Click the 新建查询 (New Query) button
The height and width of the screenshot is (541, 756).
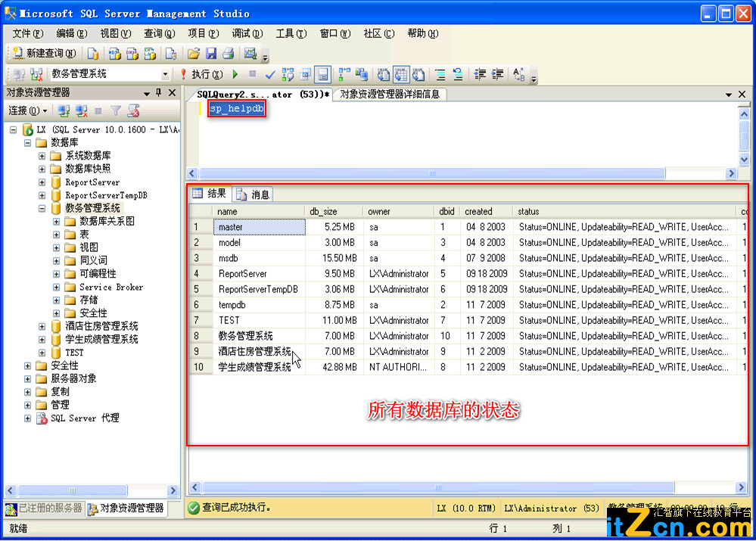point(44,53)
